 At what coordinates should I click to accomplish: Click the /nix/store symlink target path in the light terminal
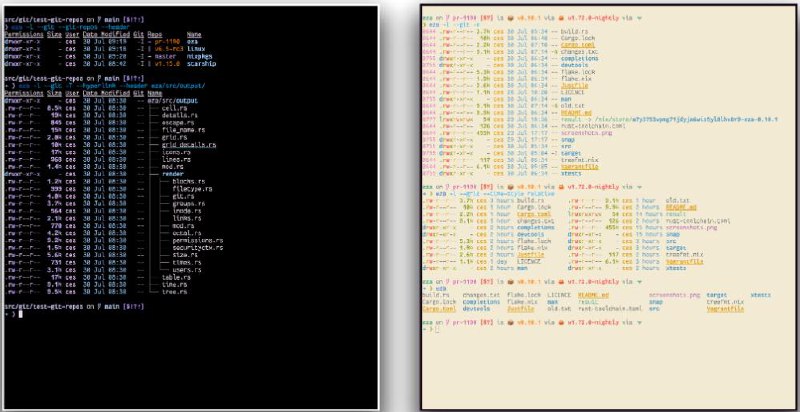pos(684,119)
